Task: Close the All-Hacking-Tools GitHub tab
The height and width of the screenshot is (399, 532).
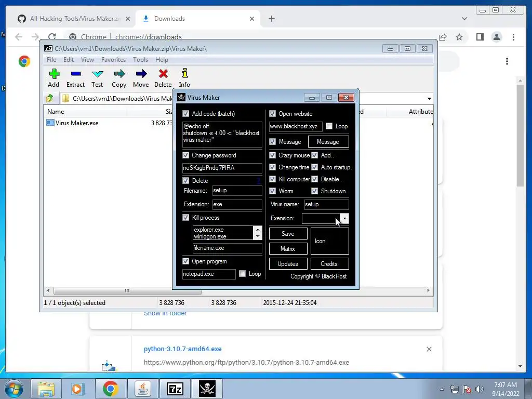Action: (x=128, y=19)
